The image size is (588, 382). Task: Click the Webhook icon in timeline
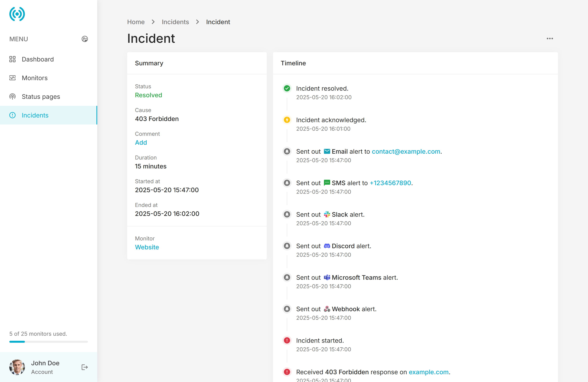327,309
